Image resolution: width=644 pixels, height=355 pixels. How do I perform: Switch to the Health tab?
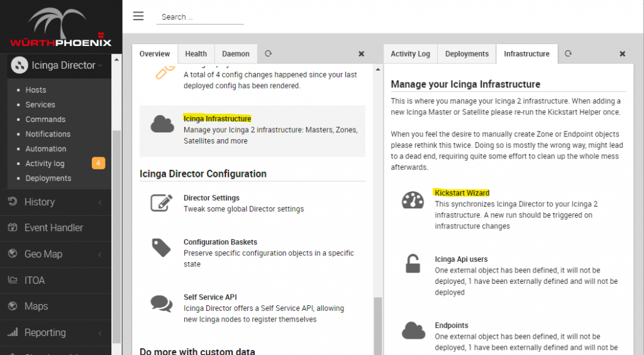pyautogui.click(x=196, y=54)
